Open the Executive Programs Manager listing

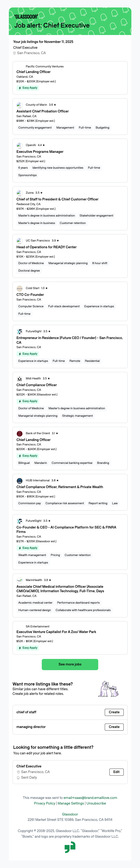pos(40,152)
